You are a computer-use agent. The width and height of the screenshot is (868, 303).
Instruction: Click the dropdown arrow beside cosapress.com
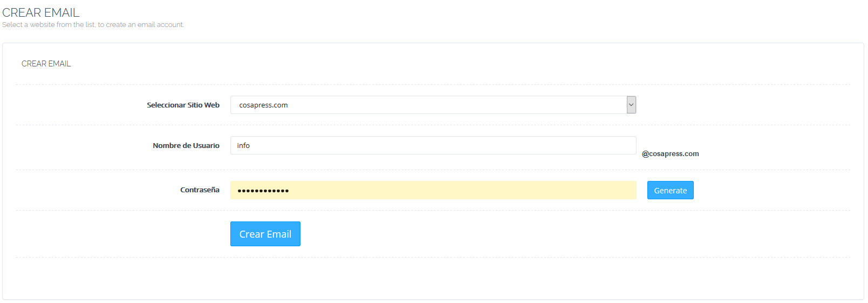(x=631, y=105)
